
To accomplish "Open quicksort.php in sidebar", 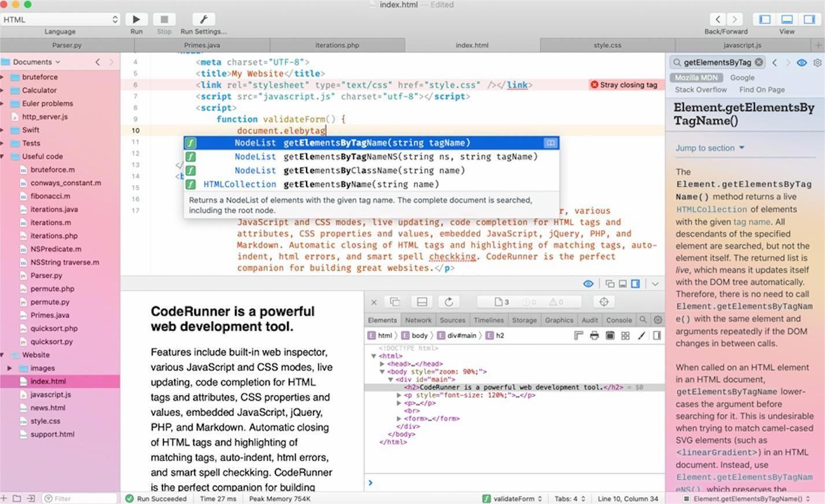I will tap(54, 328).
